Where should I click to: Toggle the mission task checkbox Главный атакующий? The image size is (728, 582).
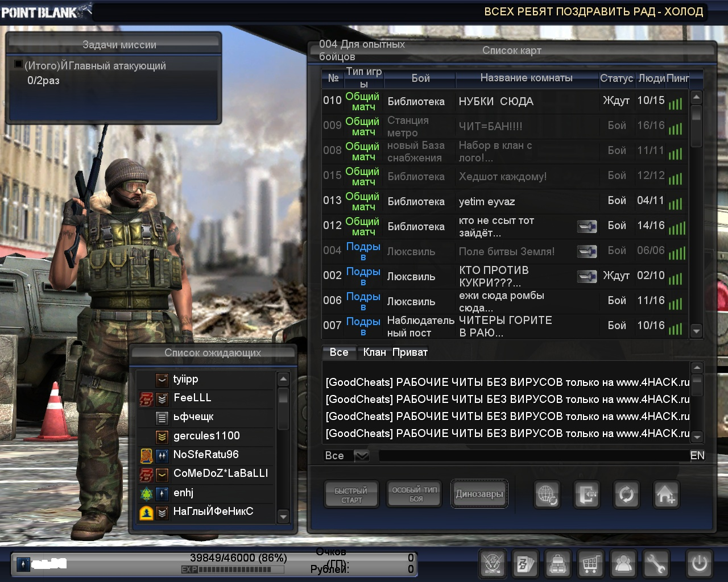tap(18, 64)
